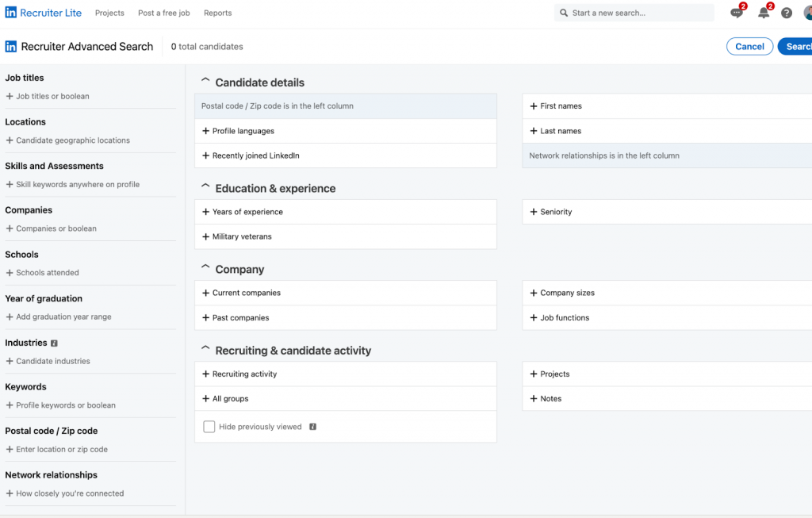
Task: Click the Post a free job link
Action: (x=163, y=13)
